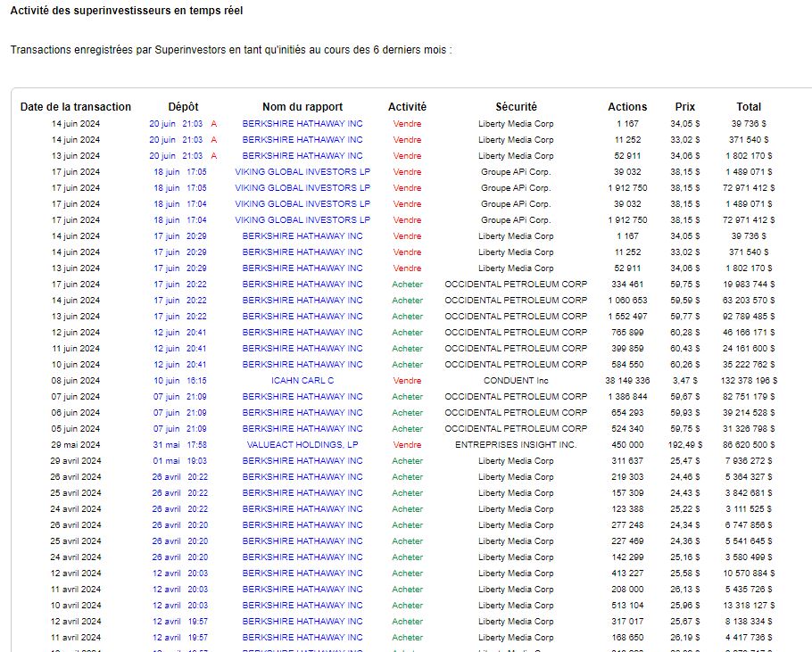Screen dimensions: 812x652
Task: Click the CONDUENT Inc security name
Action: pos(516,381)
